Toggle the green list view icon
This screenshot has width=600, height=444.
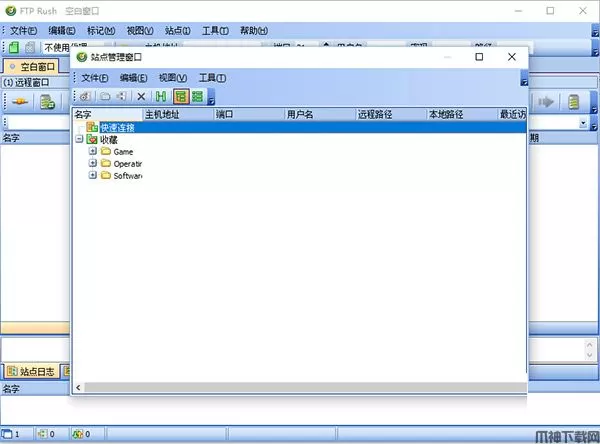click(197, 96)
